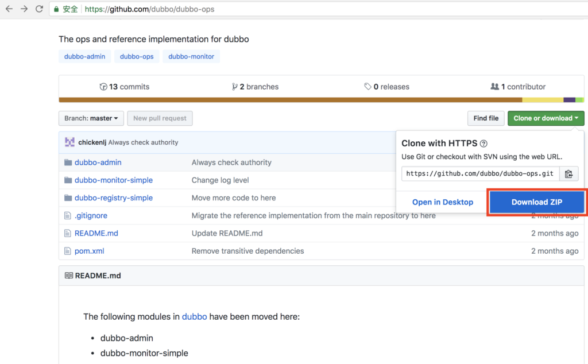This screenshot has width=588, height=364.
Task: Click the repository description text about dubbo
Action: coord(154,39)
